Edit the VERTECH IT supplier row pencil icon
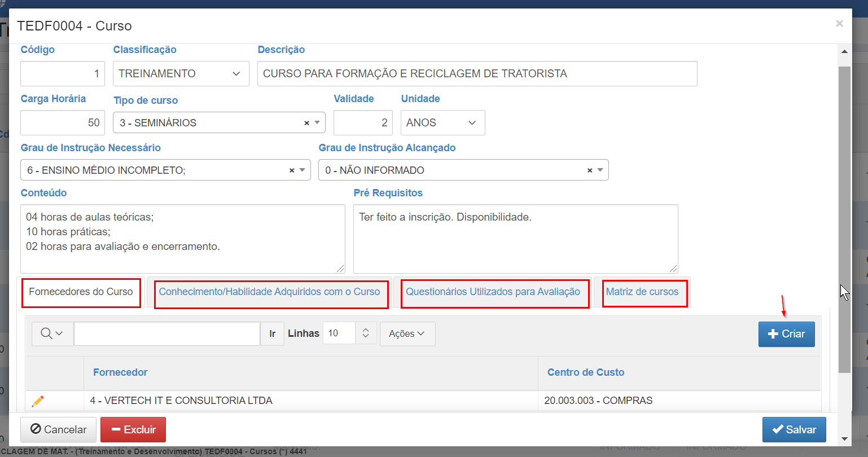This screenshot has height=457, width=868. pyautogui.click(x=38, y=401)
